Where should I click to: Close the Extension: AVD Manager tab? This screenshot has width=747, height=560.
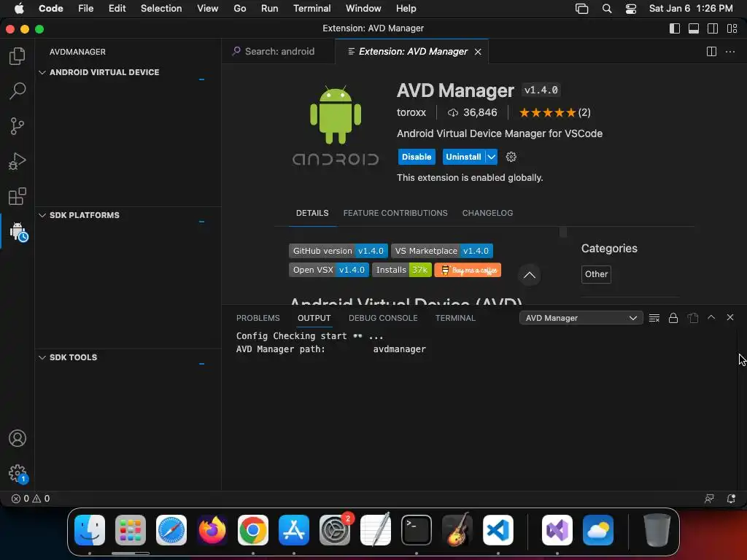click(x=478, y=52)
